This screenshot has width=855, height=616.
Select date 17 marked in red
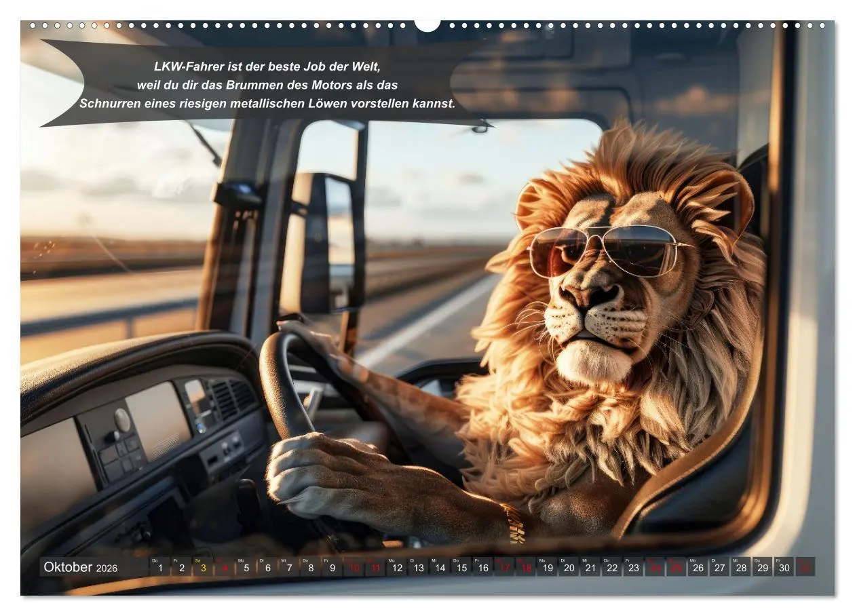click(x=503, y=569)
